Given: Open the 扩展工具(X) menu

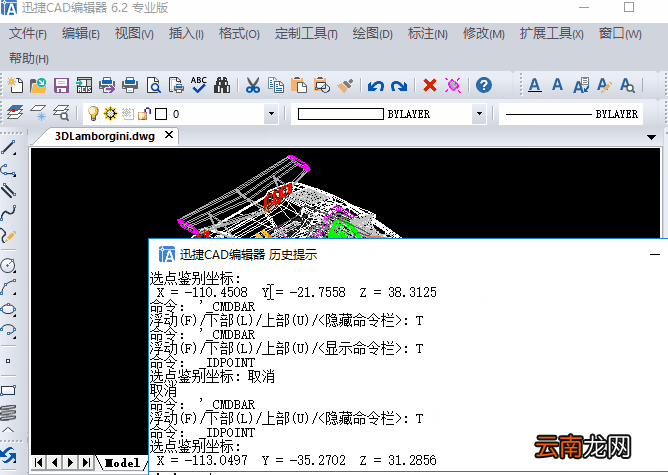Looking at the screenshot, I should [551, 33].
